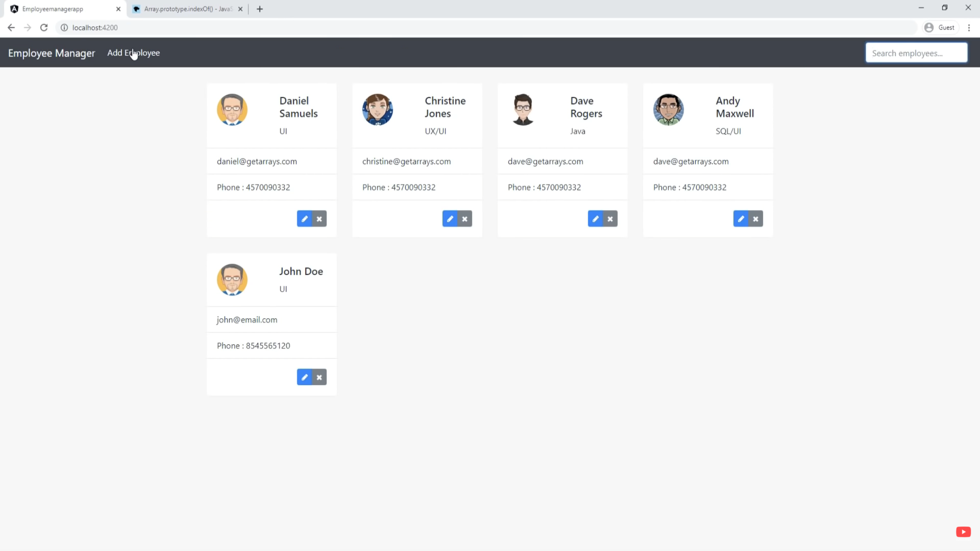Image resolution: width=980 pixels, height=551 pixels.
Task: Delete Andy Maxwell with x button
Action: click(756, 219)
